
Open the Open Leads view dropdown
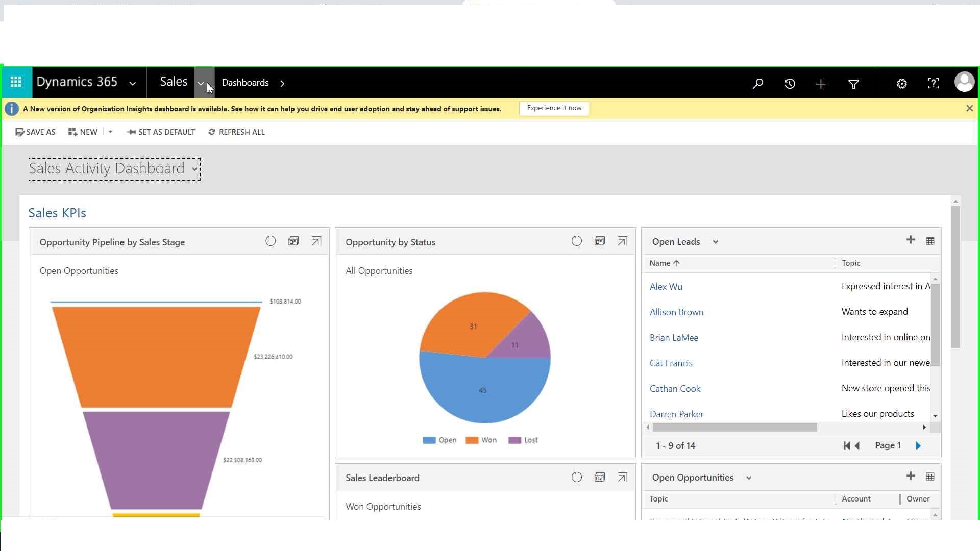(x=715, y=242)
